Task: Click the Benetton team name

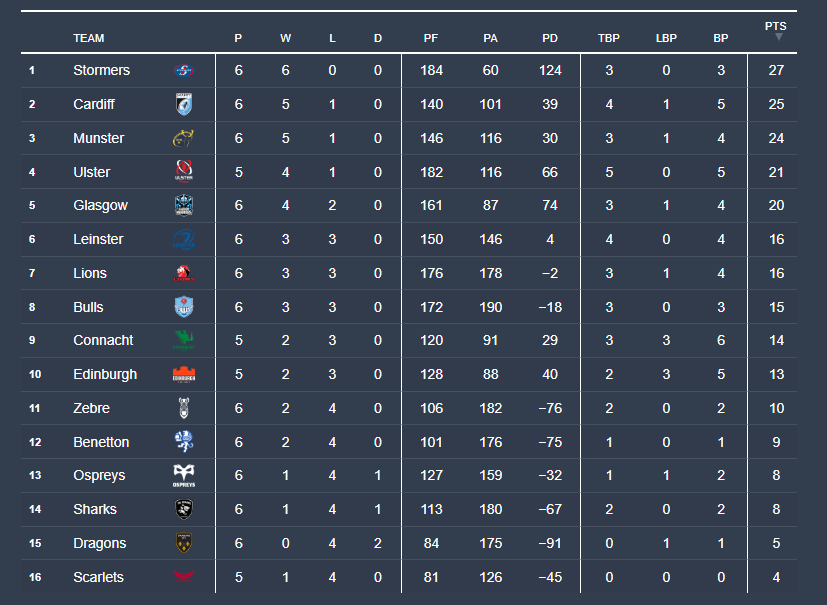Action: (101, 442)
